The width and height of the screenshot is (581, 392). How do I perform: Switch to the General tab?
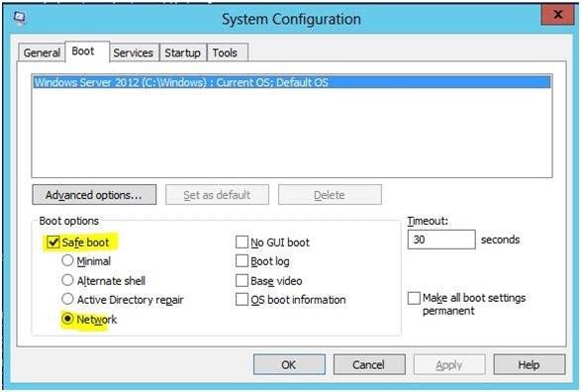pos(42,52)
